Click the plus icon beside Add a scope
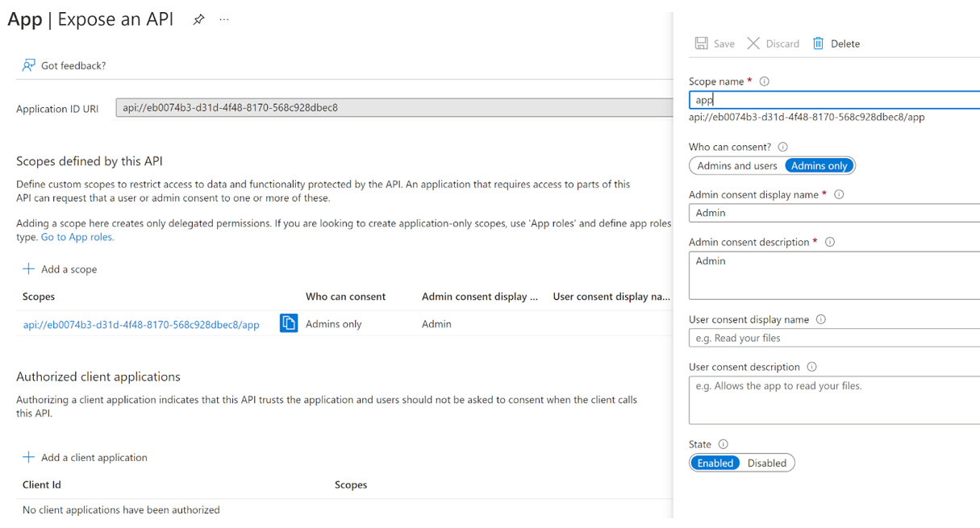 click(28, 268)
